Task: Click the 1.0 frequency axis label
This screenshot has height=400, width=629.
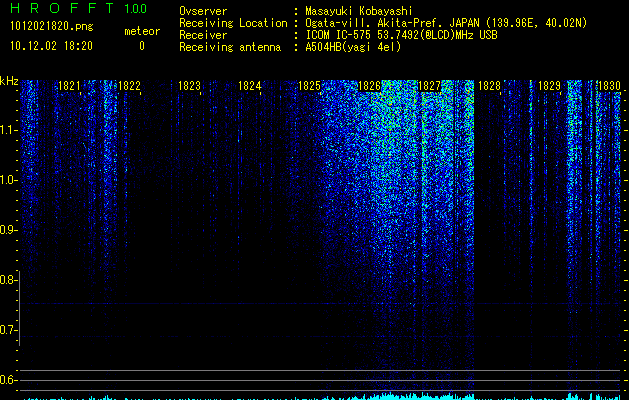Action: 8,180
